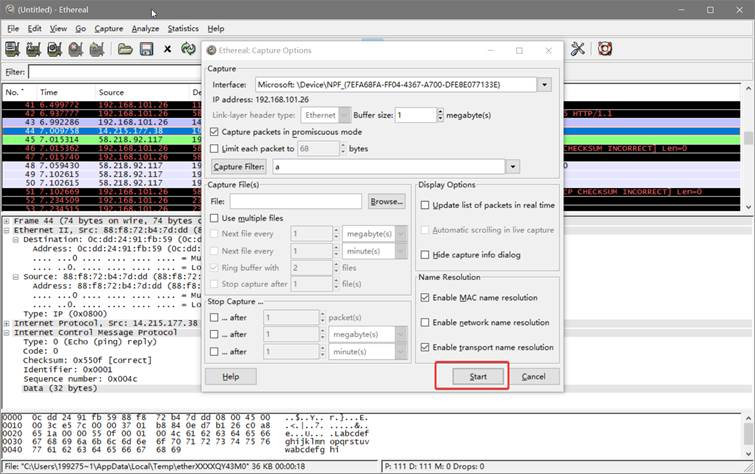Open Preferences via the crossed tools icon
The image size is (755, 474).
pos(578,49)
